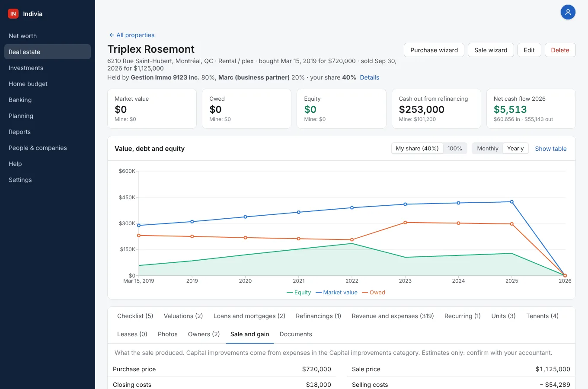This screenshot has width=588, height=389.
Task: Open the Valuations (2) tab
Action: click(183, 316)
